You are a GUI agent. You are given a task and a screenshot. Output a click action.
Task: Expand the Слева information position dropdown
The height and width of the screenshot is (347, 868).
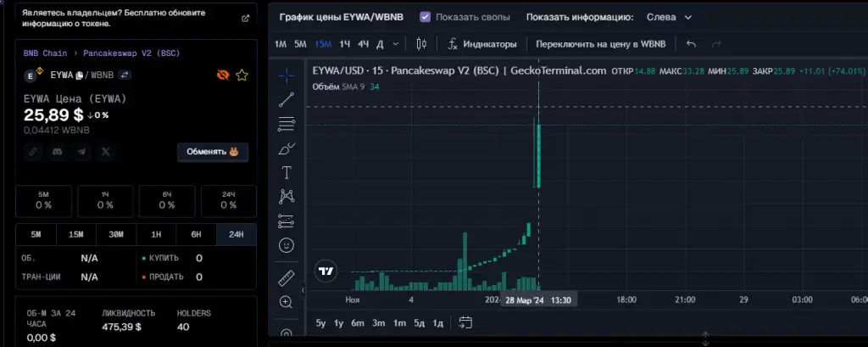click(x=670, y=17)
